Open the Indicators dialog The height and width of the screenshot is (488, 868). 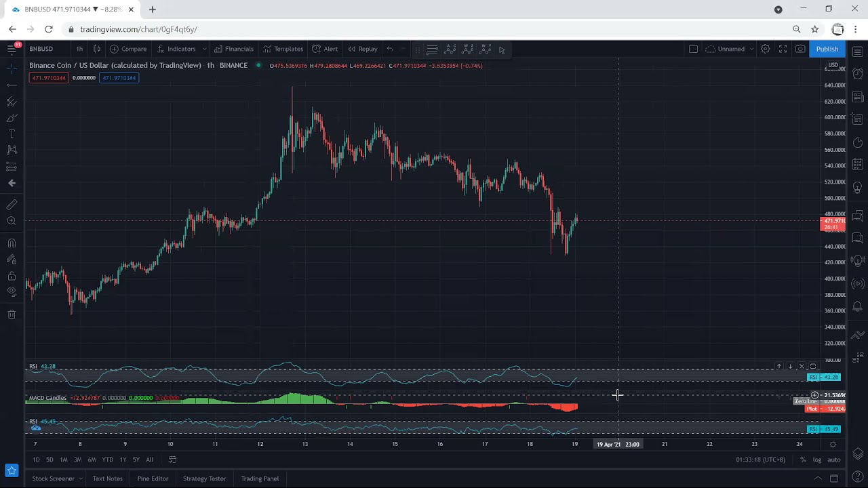tap(176, 49)
